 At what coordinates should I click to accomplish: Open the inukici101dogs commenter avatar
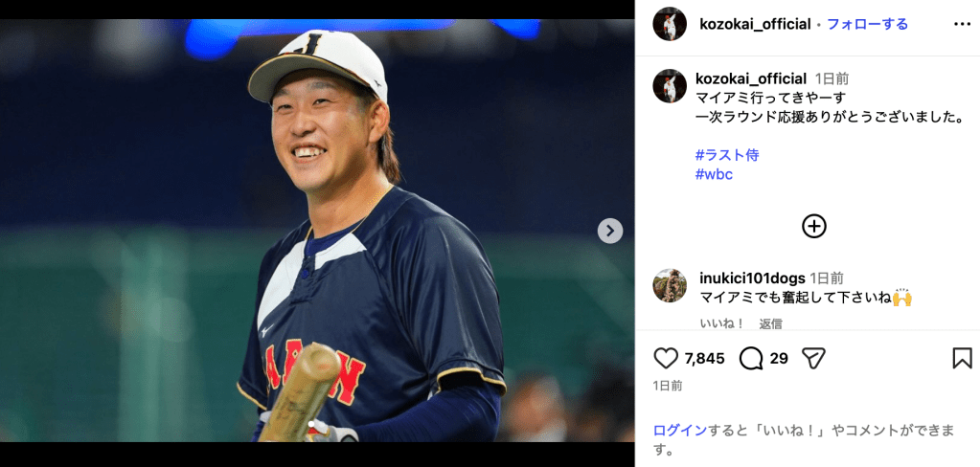(670, 286)
